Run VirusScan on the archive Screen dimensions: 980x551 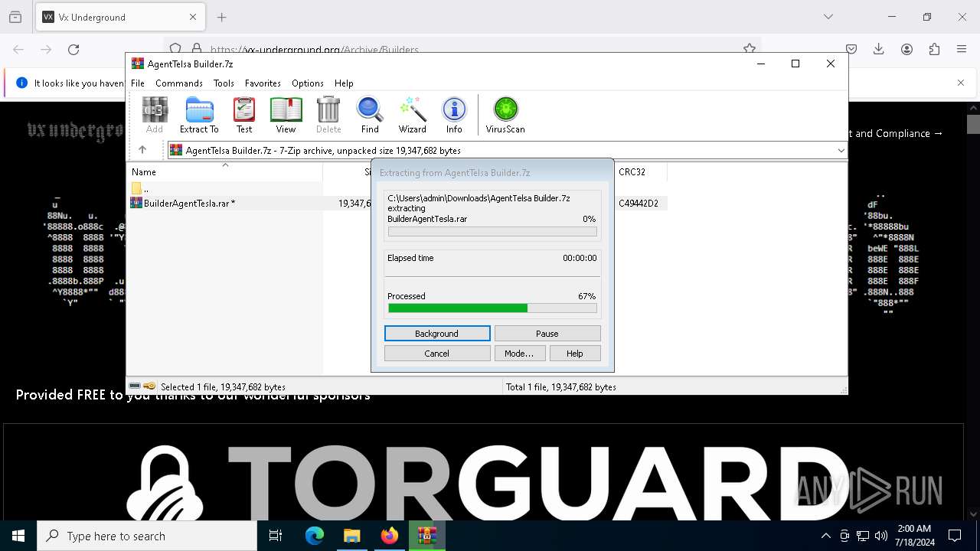click(x=505, y=115)
